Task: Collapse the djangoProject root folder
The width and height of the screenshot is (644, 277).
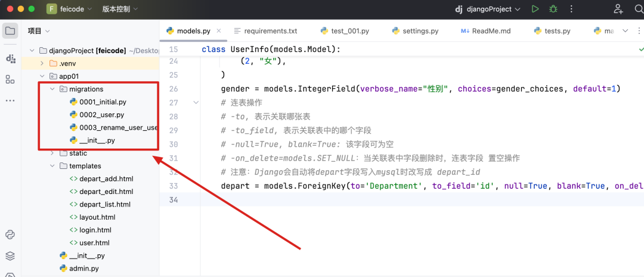Action: [x=32, y=51]
